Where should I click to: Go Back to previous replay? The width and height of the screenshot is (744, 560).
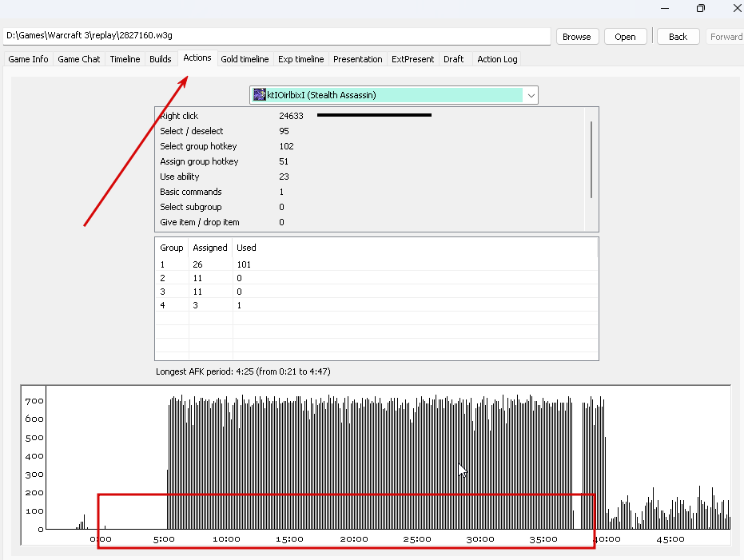tap(678, 37)
